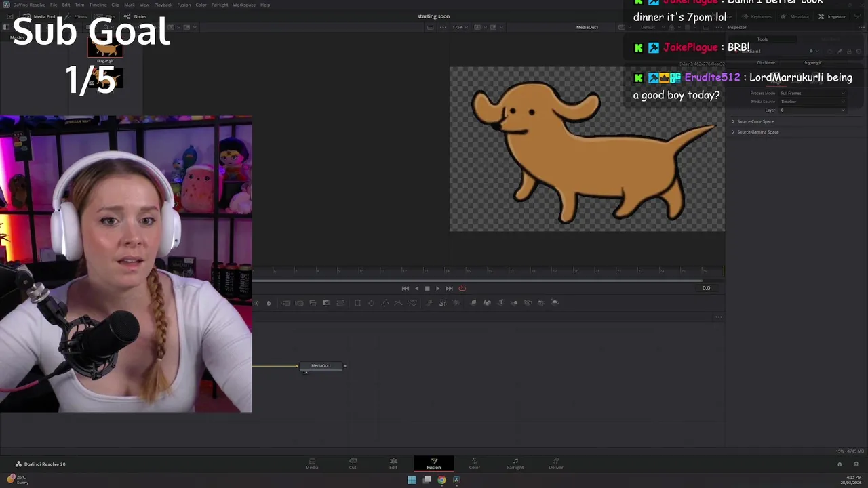
Task: Add a Shape 3D node from toolbar
Action: tap(486, 302)
